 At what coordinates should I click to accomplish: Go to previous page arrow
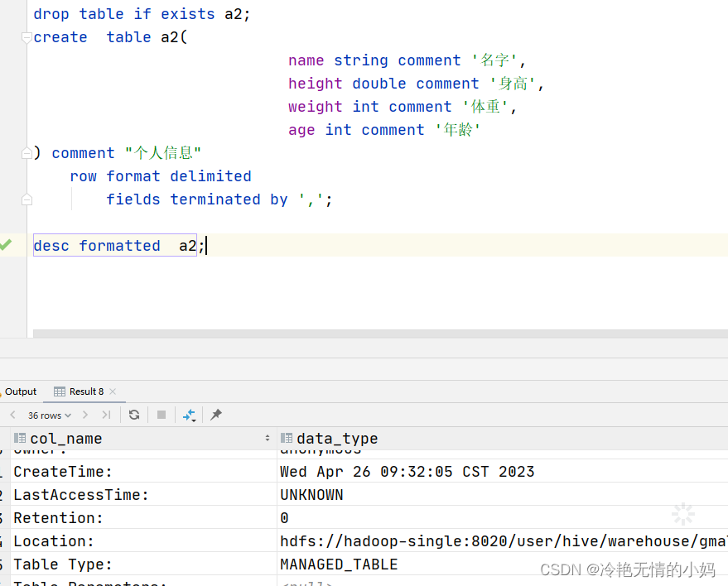tap(13, 415)
